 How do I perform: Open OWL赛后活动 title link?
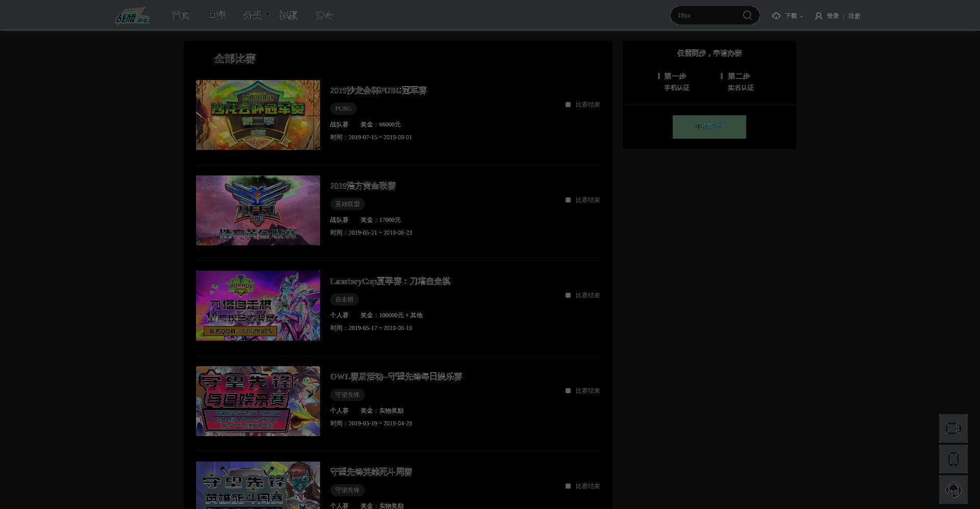tap(396, 376)
